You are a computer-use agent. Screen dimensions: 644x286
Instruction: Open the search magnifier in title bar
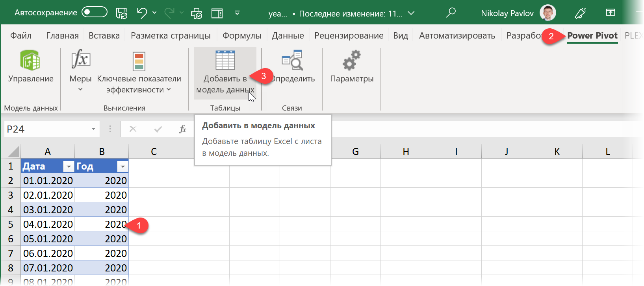pyautogui.click(x=451, y=13)
